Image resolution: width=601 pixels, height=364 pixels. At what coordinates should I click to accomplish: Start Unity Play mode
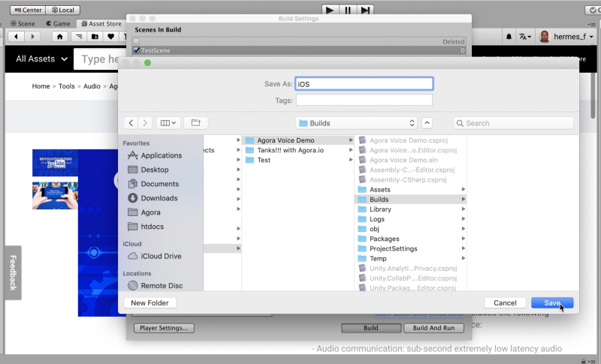[330, 10]
